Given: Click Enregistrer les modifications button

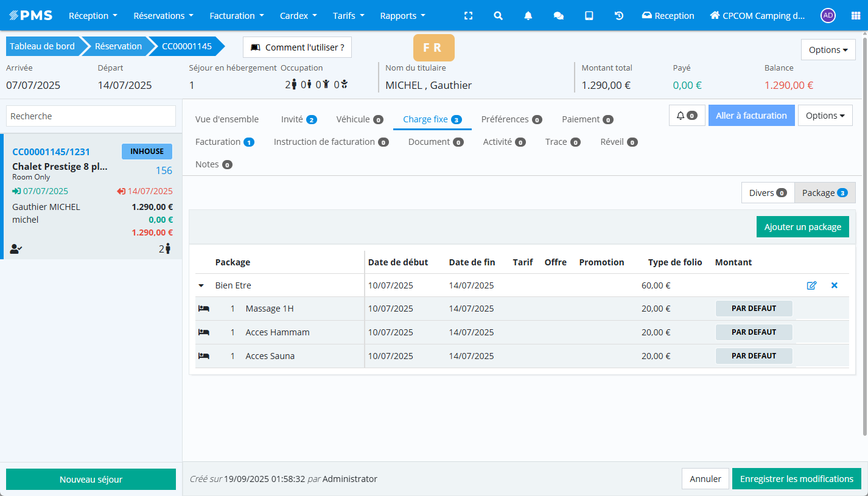Looking at the screenshot, I should pyautogui.click(x=796, y=479).
